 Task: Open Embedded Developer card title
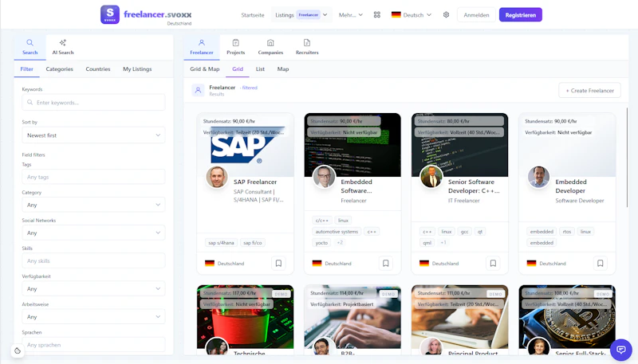click(571, 186)
